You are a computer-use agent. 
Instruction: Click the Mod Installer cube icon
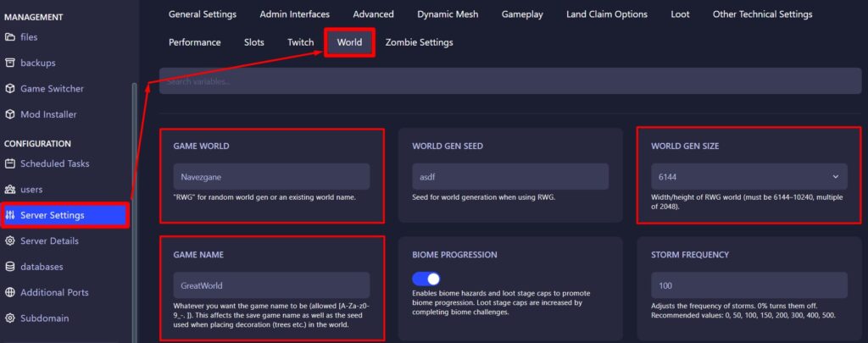[x=10, y=114]
